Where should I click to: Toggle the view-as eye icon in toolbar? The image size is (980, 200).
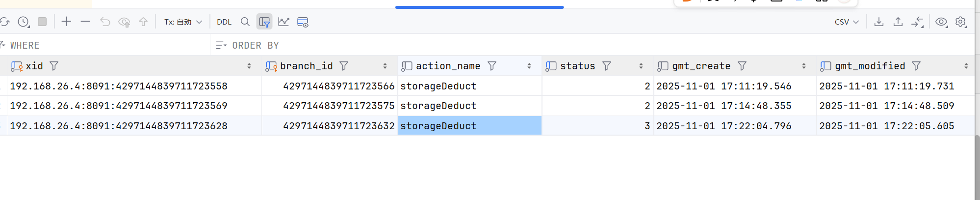[941, 22]
